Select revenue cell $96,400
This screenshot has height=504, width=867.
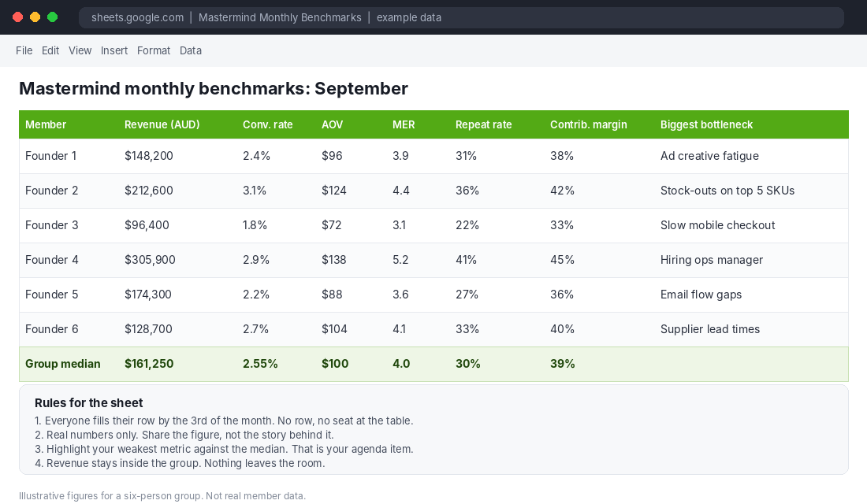[147, 225]
